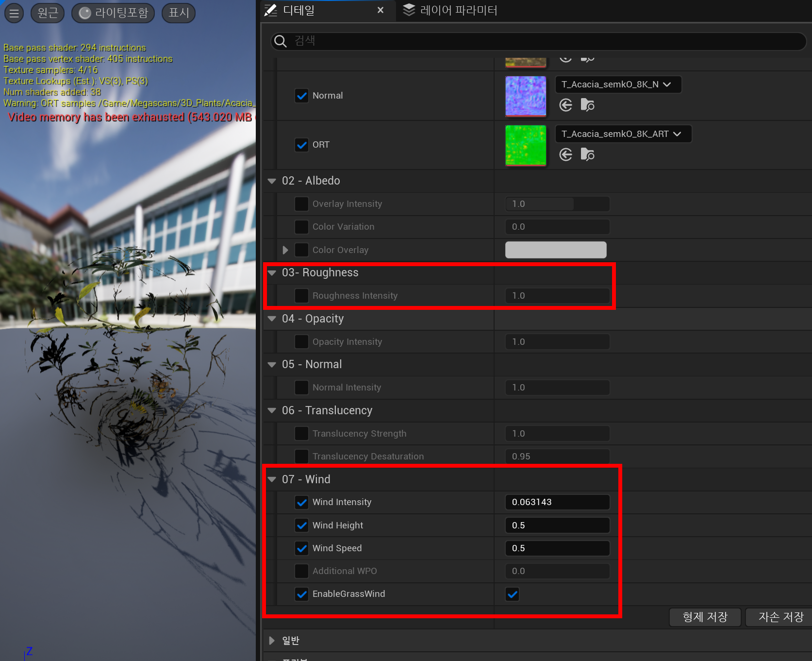
Task: Click the Wind Height value field
Action: point(557,525)
